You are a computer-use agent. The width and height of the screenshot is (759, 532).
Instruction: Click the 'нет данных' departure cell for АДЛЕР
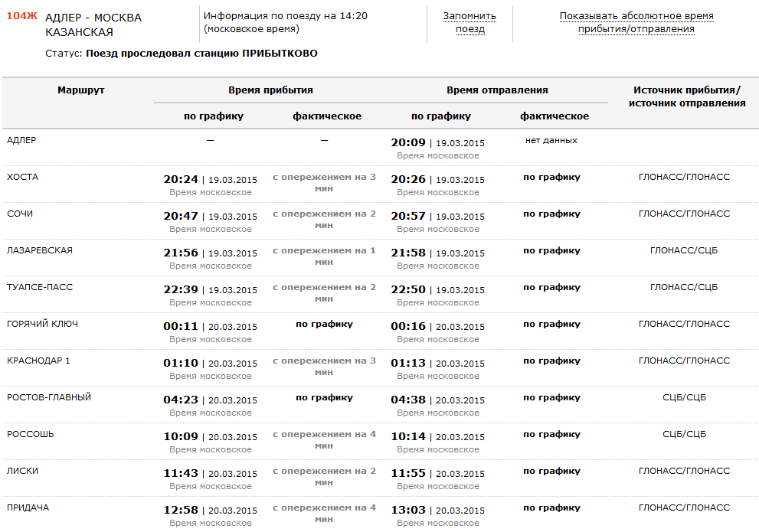coord(551,140)
